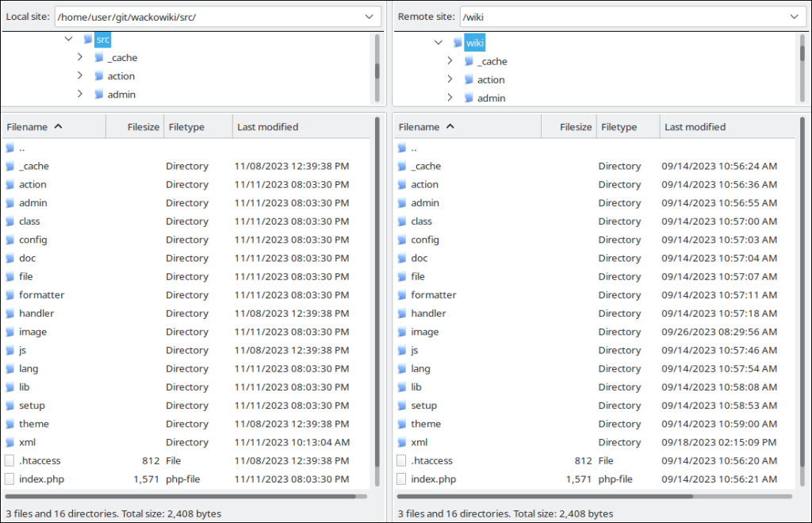The image size is (812, 523).
Task: Click the local "js" folder icon
Action: 9,350
